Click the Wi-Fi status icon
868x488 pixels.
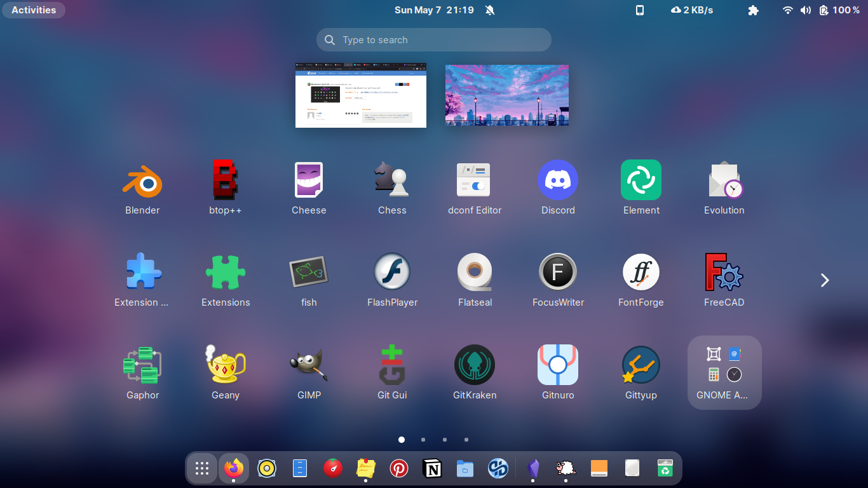tap(788, 10)
